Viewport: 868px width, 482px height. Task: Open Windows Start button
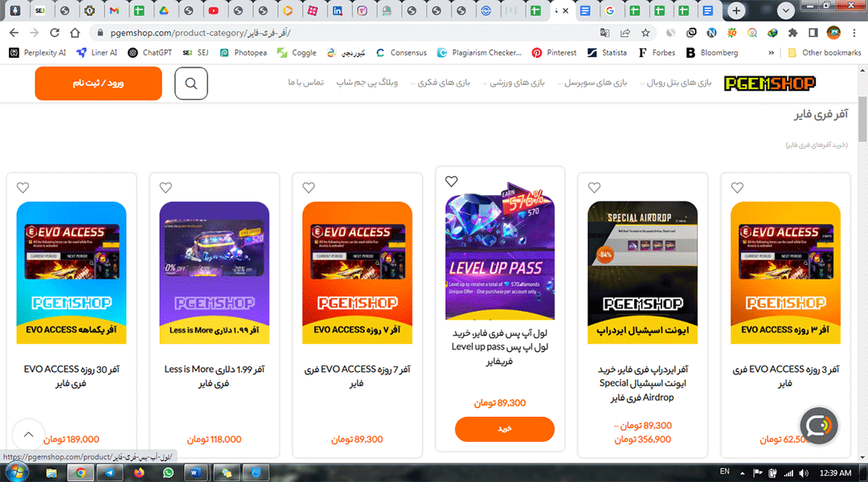(17, 472)
